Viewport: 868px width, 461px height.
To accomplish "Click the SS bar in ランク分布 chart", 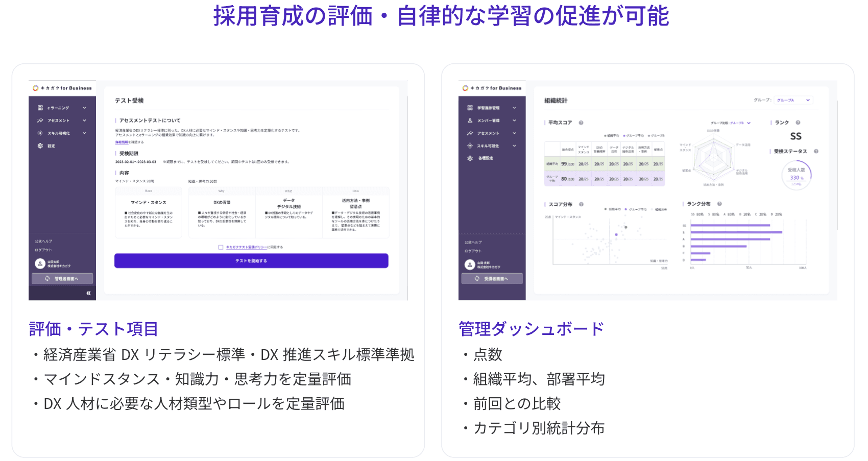I will click(730, 225).
